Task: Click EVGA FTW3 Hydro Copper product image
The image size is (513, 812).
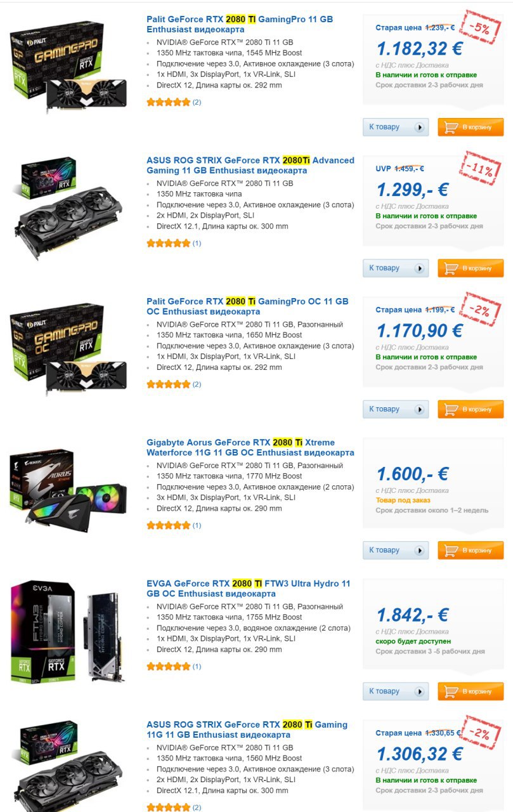Action: [68, 631]
